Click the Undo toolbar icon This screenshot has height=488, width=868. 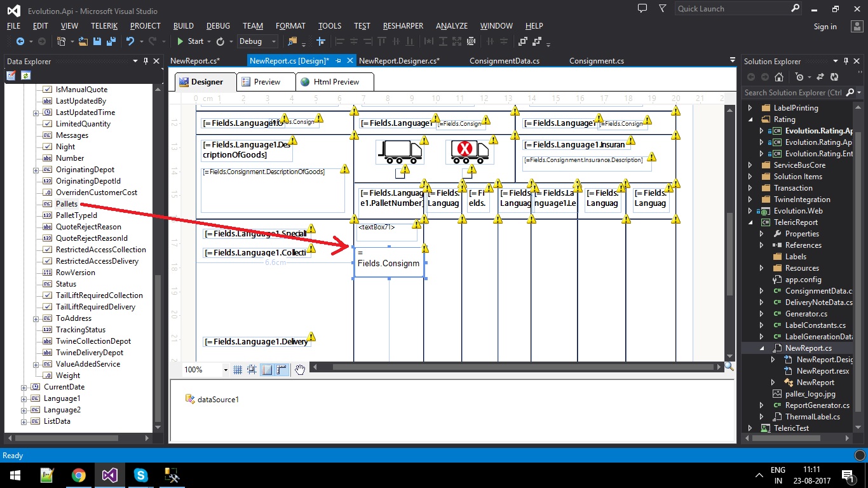coord(130,41)
